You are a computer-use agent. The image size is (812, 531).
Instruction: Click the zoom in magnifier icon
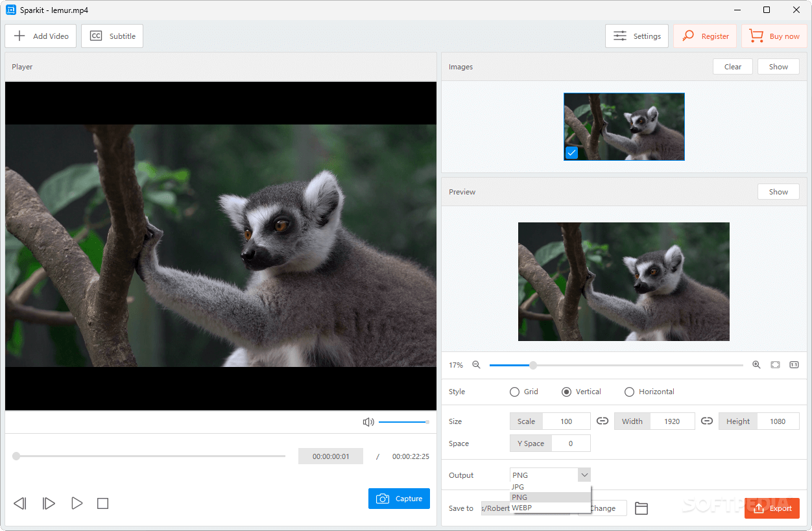tap(756, 365)
